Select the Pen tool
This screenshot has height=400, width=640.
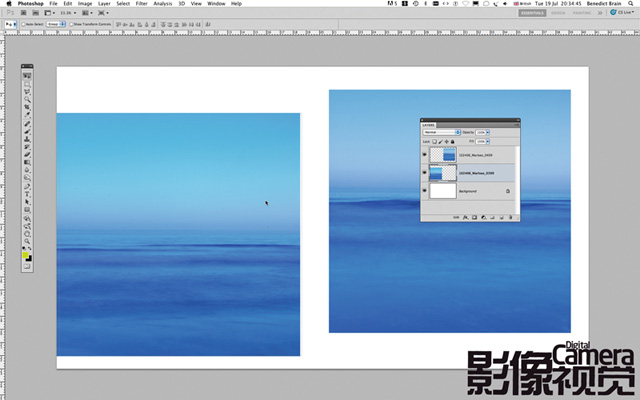point(27,187)
